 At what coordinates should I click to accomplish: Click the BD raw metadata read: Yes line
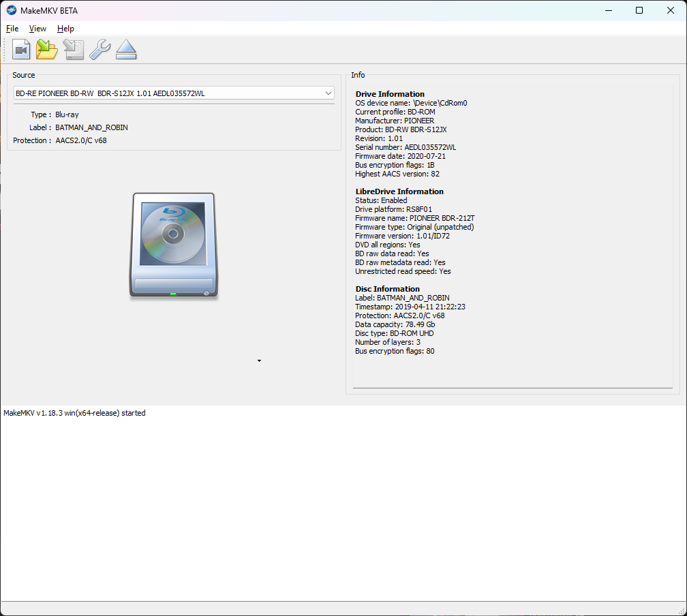click(401, 262)
